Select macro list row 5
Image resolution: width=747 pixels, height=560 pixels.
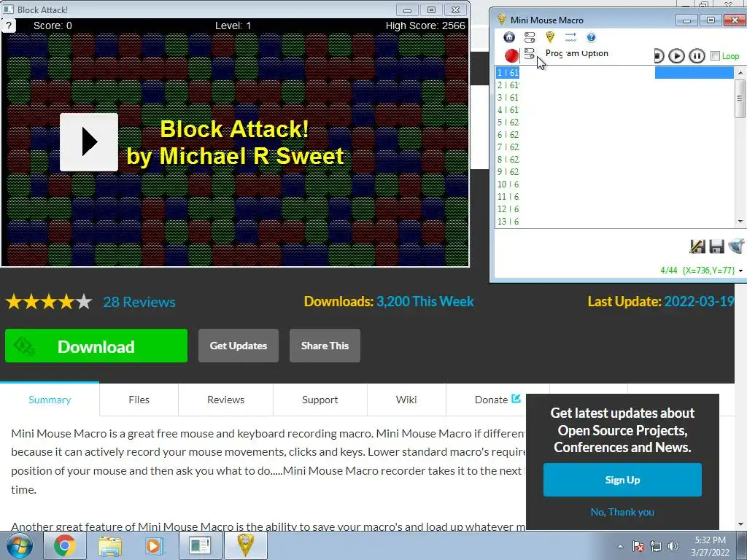click(614, 122)
